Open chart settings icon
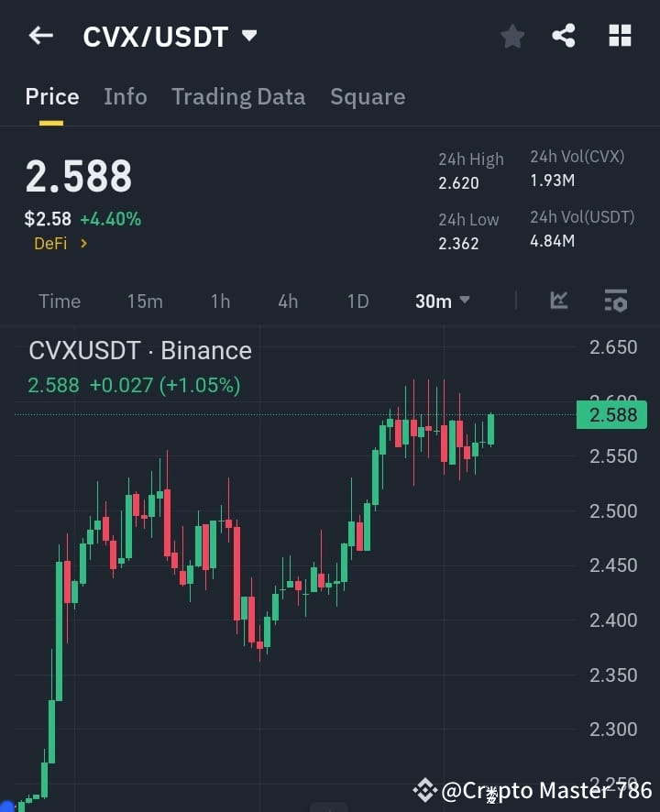Screen dimensions: 660x812 (614, 301)
